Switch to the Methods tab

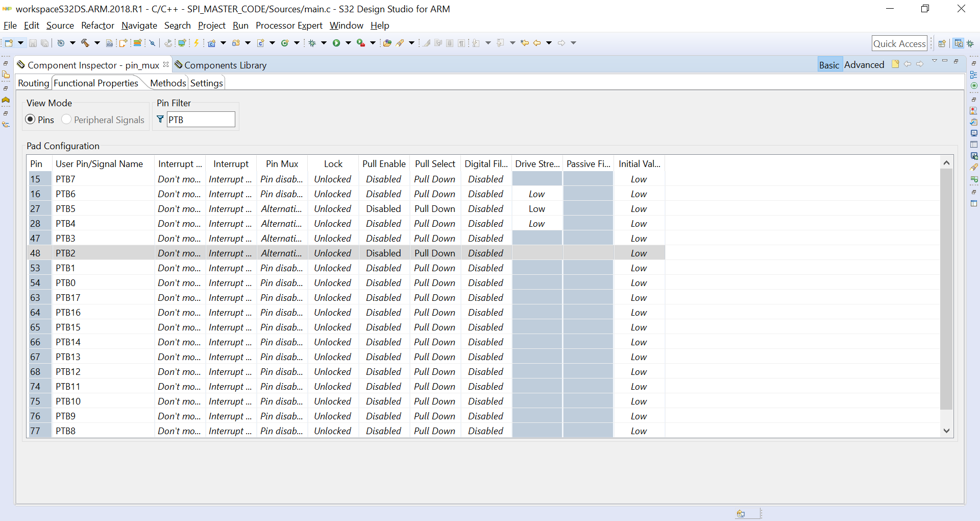168,83
